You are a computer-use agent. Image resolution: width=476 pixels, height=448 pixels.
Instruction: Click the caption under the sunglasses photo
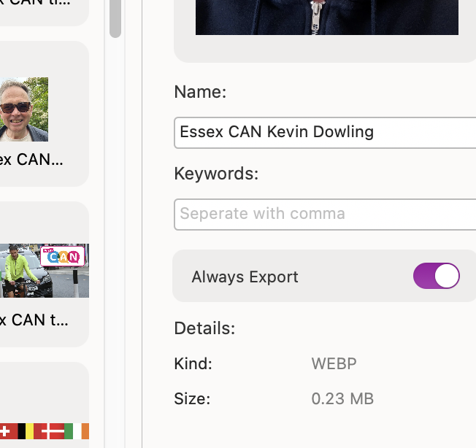click(x=31, y=159)
